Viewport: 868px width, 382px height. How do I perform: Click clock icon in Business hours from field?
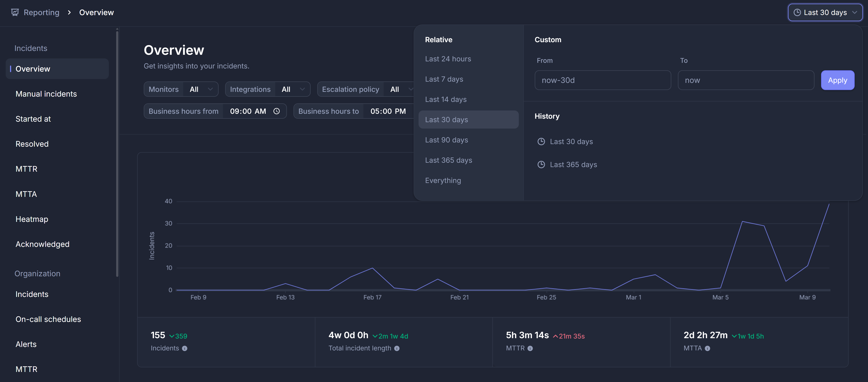276,111
